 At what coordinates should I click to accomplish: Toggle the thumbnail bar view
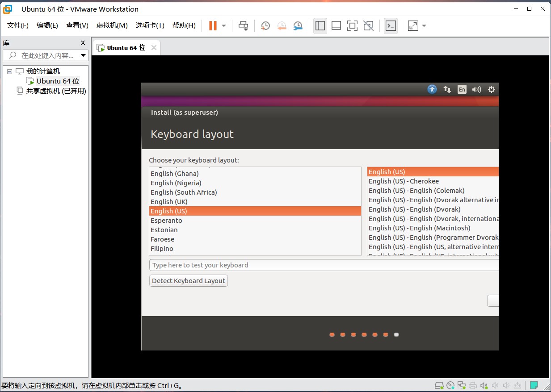336,26
